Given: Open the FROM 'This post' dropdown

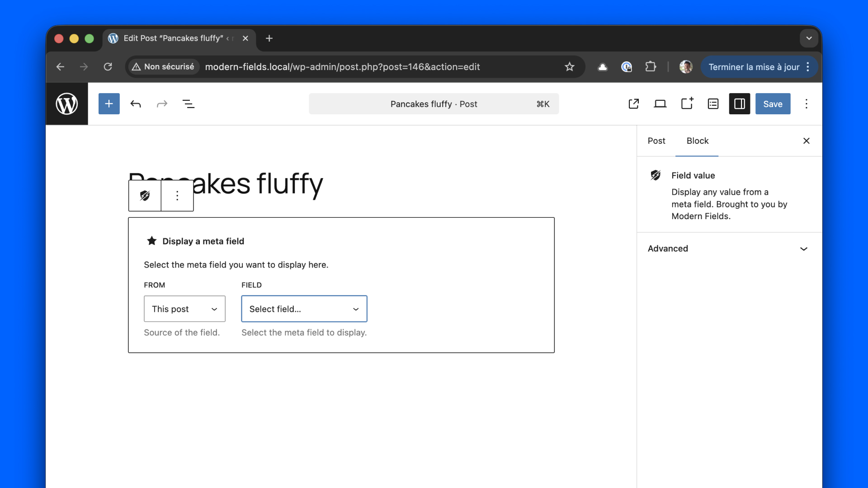Looking at the screenshot, I should (184, 309).
